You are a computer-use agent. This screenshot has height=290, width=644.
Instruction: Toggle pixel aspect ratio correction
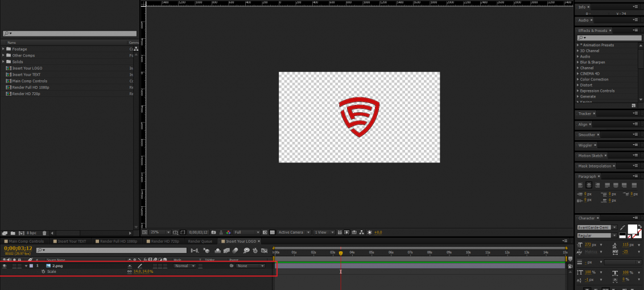coord(339,232)
